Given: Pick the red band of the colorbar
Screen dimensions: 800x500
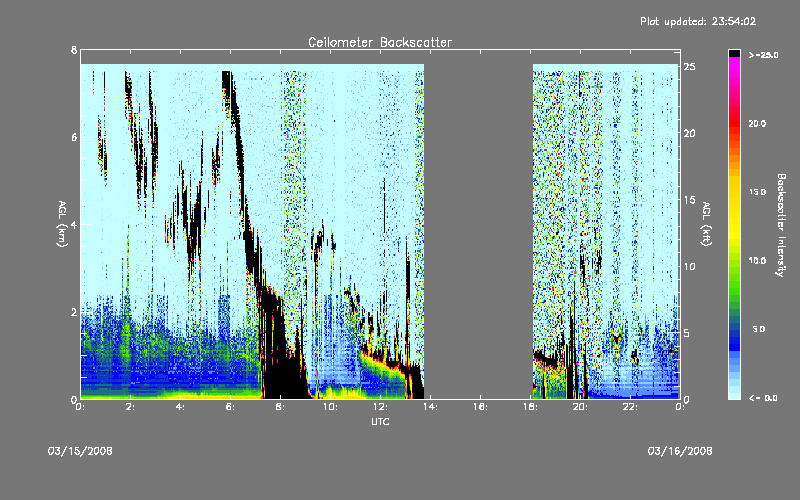Looking at the screenshot, I should (734, 125).
